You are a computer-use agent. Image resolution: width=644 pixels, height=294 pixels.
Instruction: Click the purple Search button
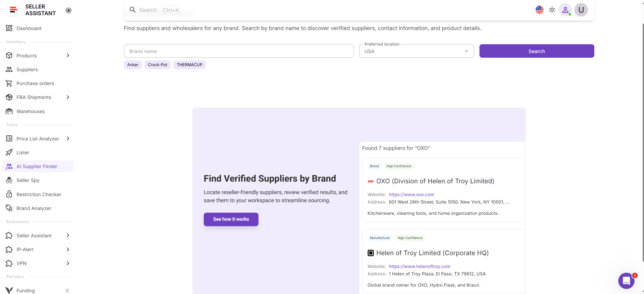tap(537, 51)
